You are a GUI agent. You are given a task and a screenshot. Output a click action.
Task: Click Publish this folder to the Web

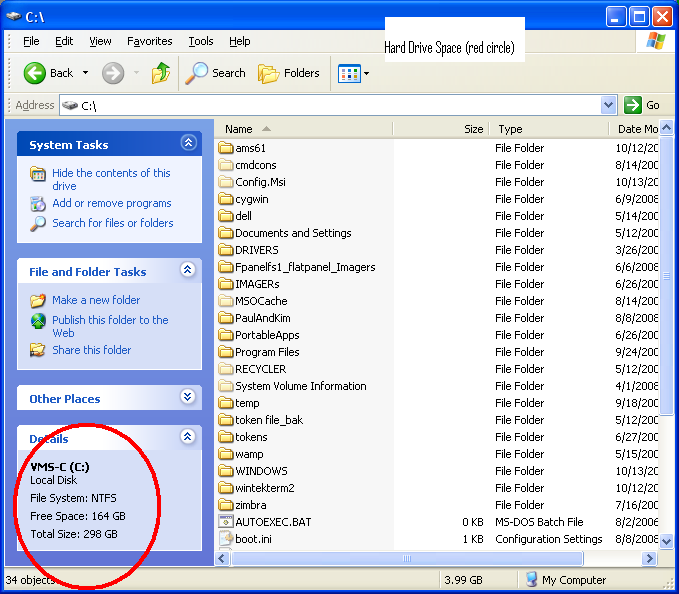[x=110, y=326]
